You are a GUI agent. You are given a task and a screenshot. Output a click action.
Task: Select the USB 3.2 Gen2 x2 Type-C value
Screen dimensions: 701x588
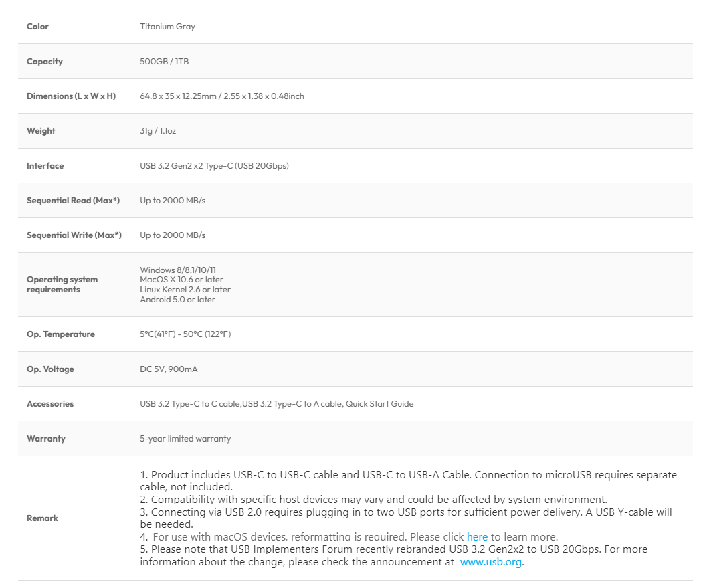pos(214,166)
